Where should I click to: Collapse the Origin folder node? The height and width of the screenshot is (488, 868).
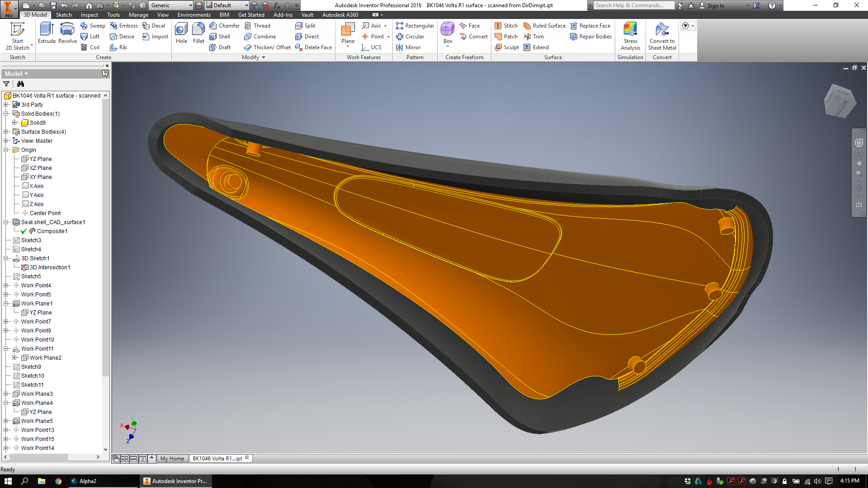[6, 150]
